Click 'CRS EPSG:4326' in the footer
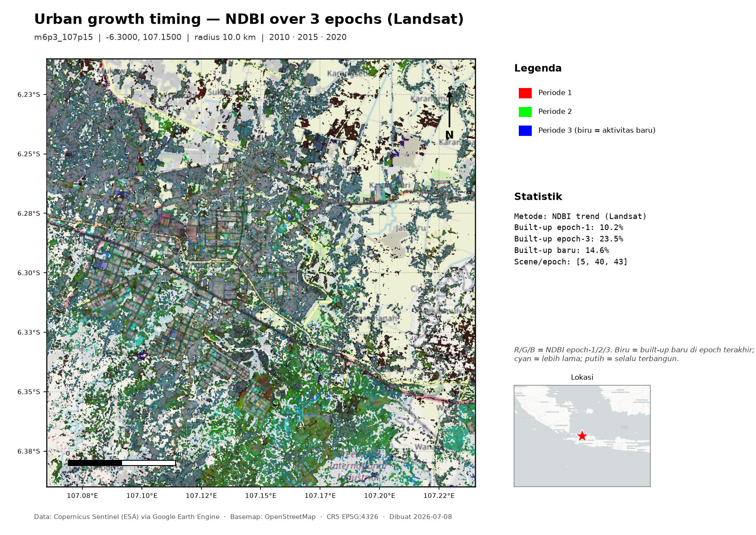756x535 pixels. 352,517
